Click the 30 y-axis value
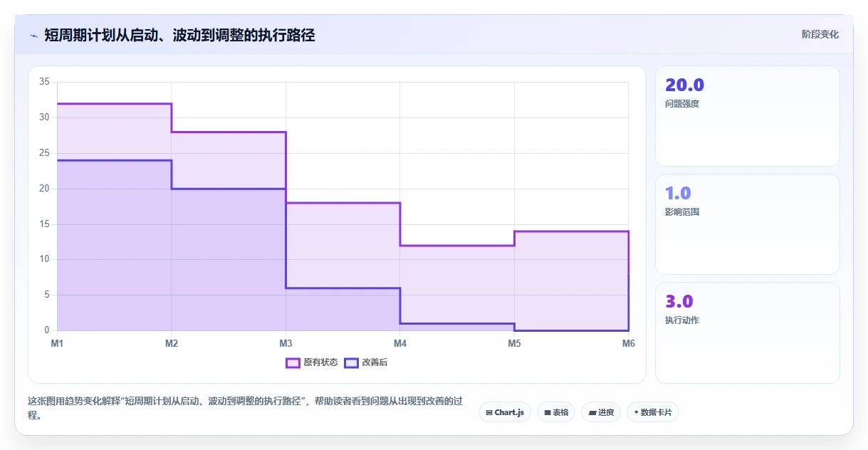 (44, 117)
